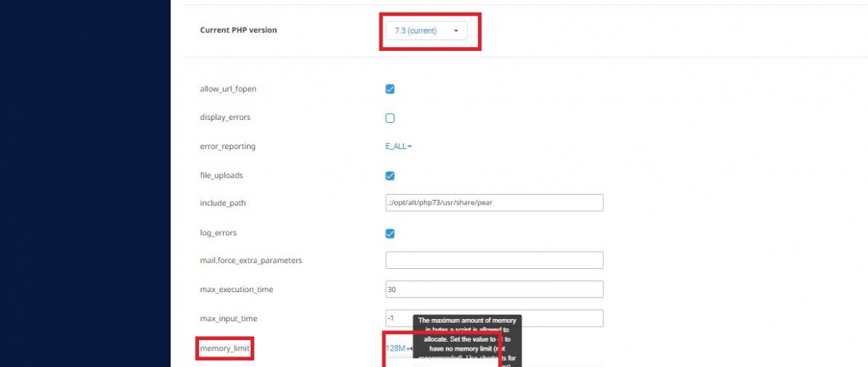Untick the file_uploads checkbox

[390, 176]
